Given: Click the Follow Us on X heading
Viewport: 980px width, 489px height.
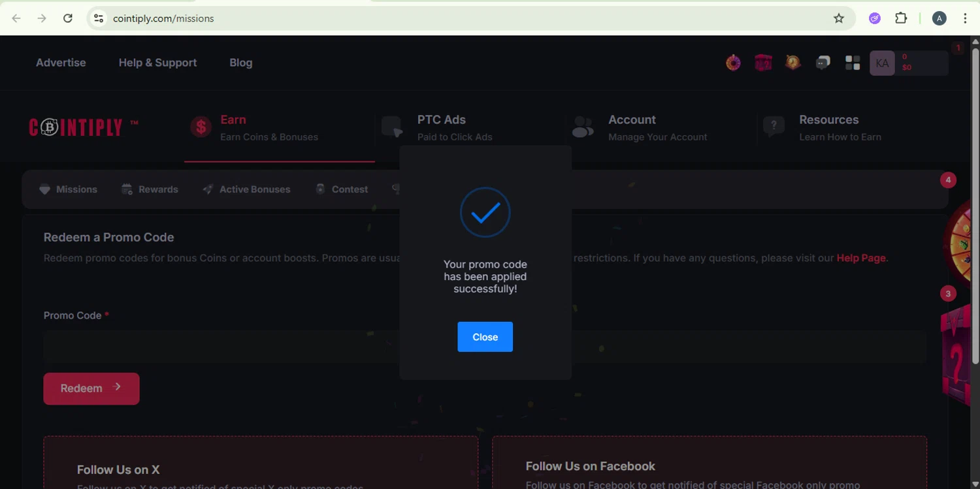Looking at the screenshot, I should pos(118,469).
